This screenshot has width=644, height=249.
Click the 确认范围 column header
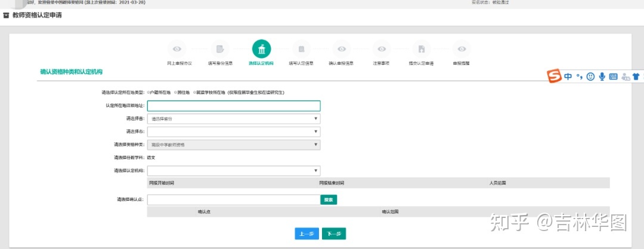390,212
